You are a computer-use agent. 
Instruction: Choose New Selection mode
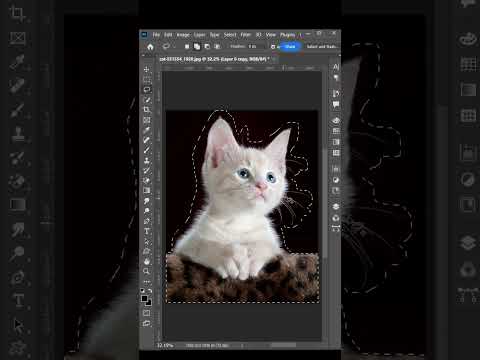[x=187, y=47]
